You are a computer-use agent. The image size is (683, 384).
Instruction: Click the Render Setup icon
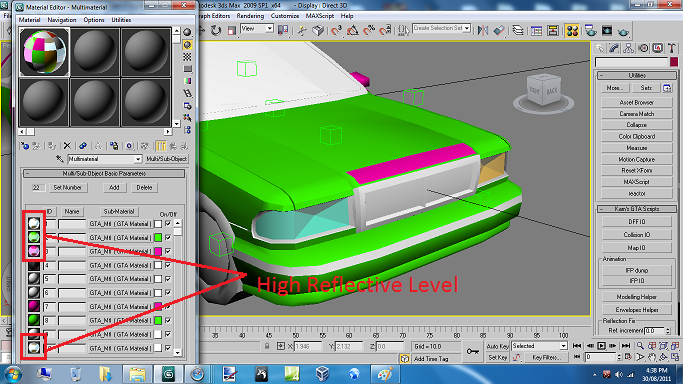click(591, 30)
